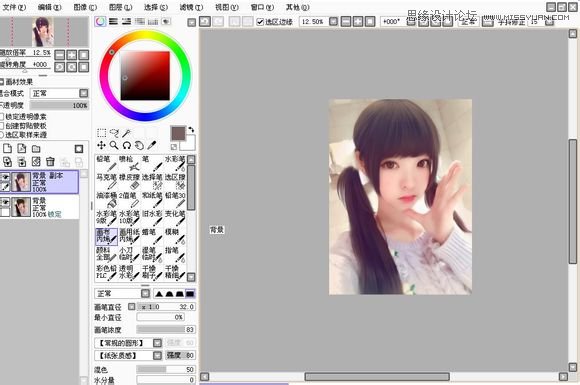Enable 选区取样来源 checkbox
The image size is (580, 385).
coord(1,135)
